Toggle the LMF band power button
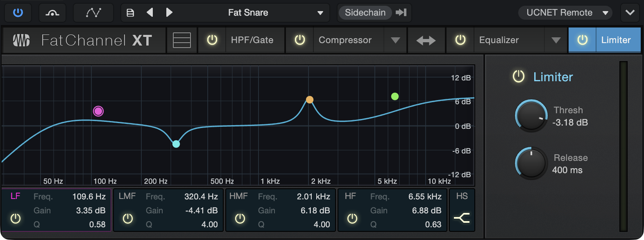 (x=128, y=219)
